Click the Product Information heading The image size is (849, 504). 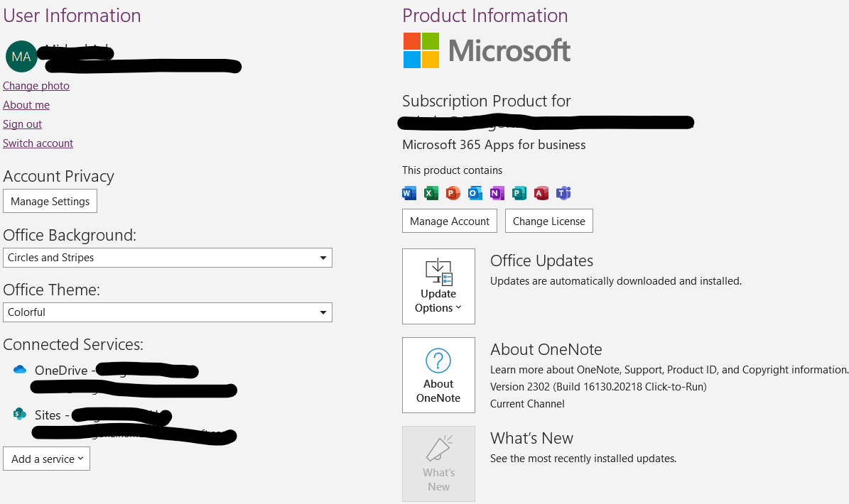point(485,16)
